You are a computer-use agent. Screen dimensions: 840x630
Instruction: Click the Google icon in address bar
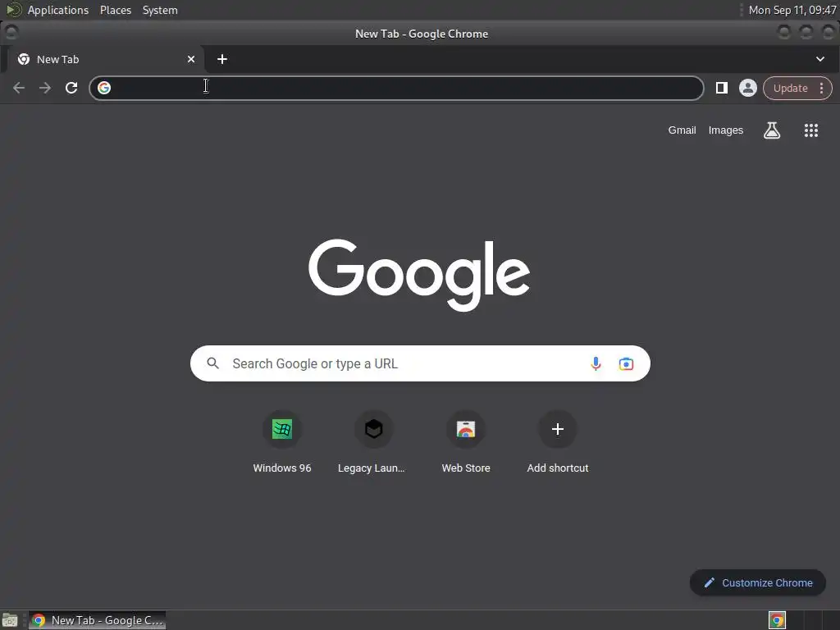point(104,88)
